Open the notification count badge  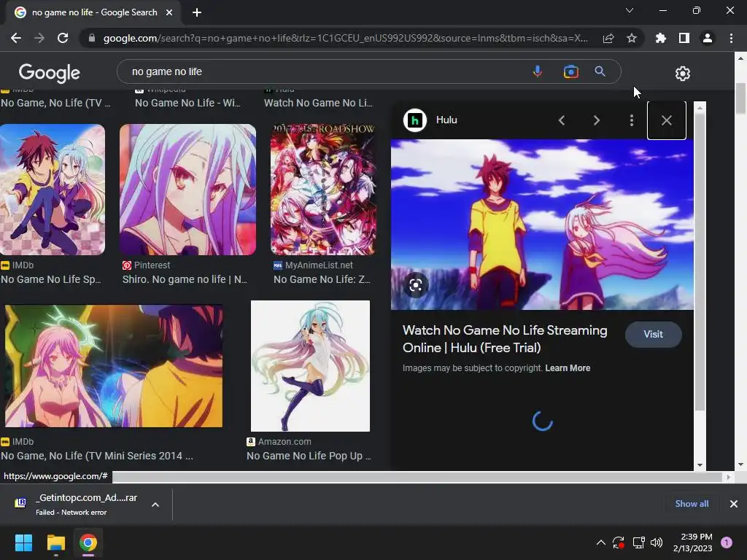pyautogui.click(x=727, y=542)
